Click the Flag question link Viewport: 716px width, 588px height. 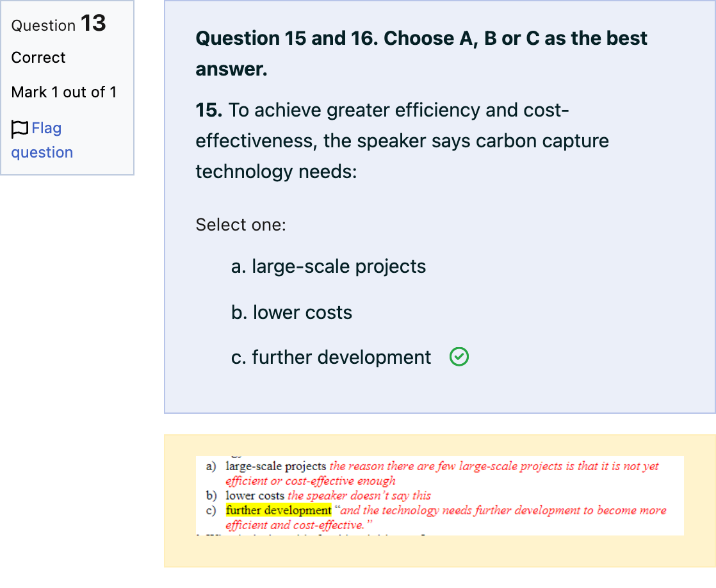coord(42,140)
